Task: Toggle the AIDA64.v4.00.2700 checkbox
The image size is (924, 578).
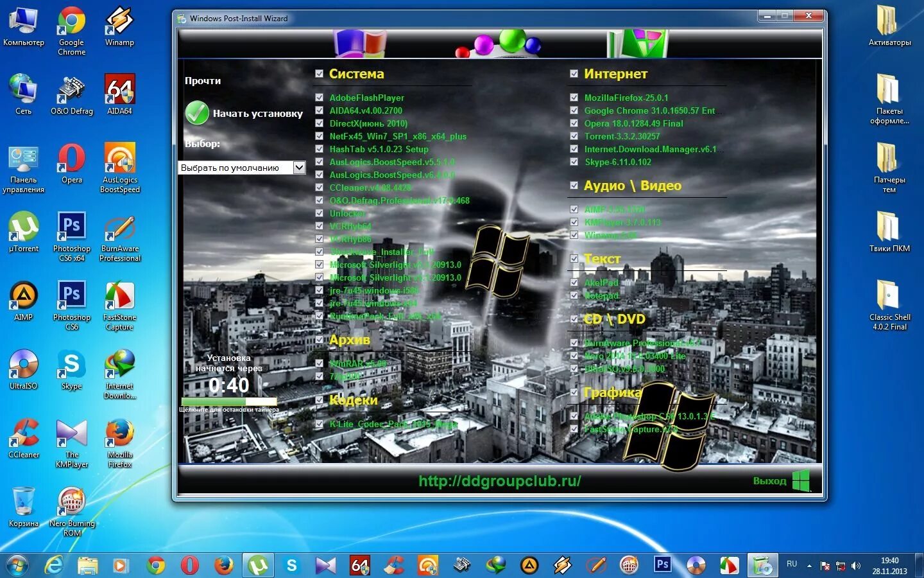Action: point(319,110)
